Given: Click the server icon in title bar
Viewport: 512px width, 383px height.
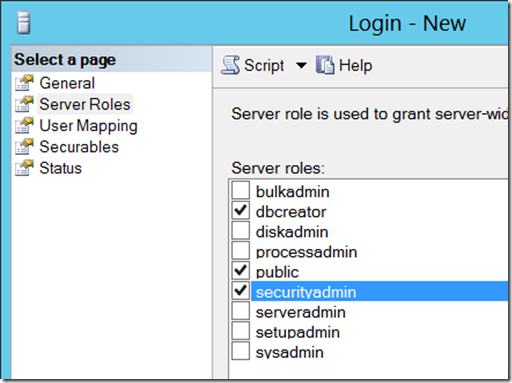Looking at the screenshot, I should (x=24, y=22).
